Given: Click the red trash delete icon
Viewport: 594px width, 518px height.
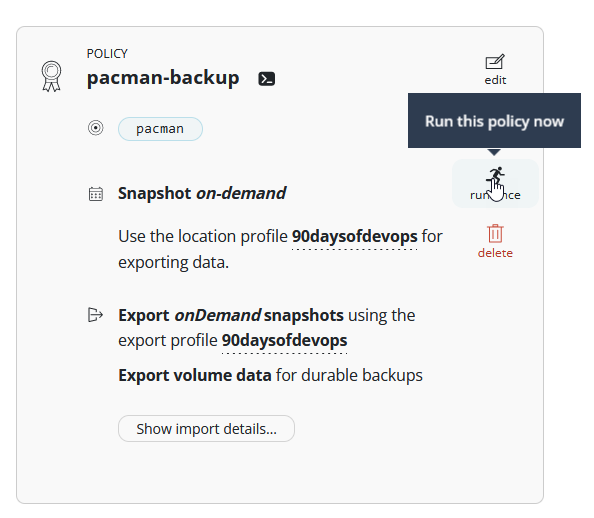Looking at the screenshot, I should (x=495, y=233).
